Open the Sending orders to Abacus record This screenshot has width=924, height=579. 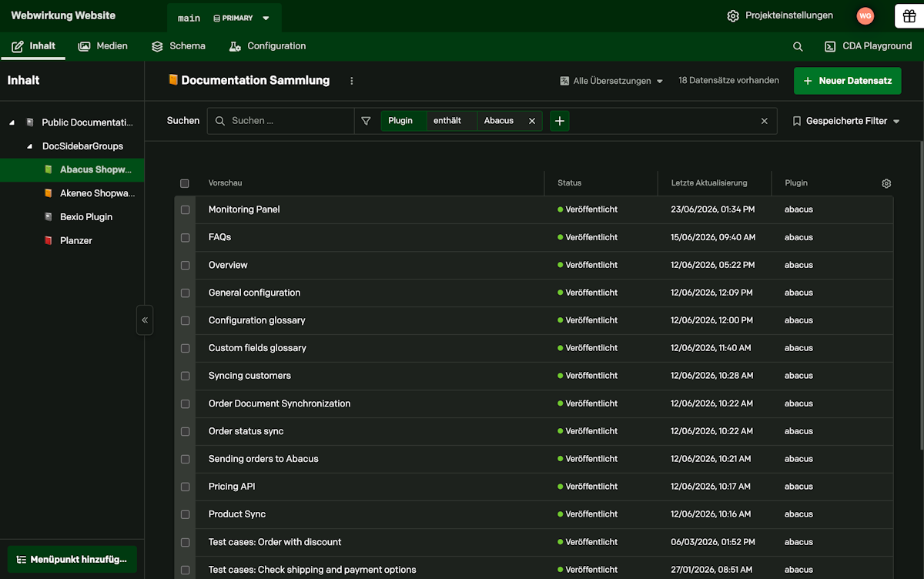[x=263, y=459]
